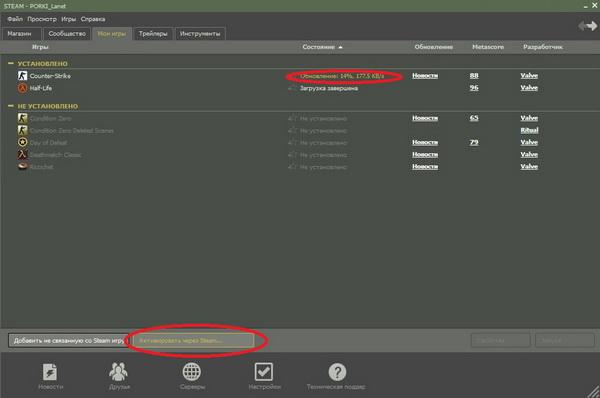Switch to the Инструменты tab

click(x=200, y=34)
